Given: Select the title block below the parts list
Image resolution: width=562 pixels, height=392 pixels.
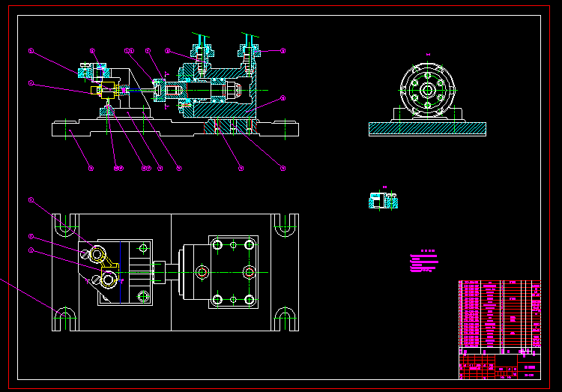Looking at the screenshot, I should click(500, 367).
